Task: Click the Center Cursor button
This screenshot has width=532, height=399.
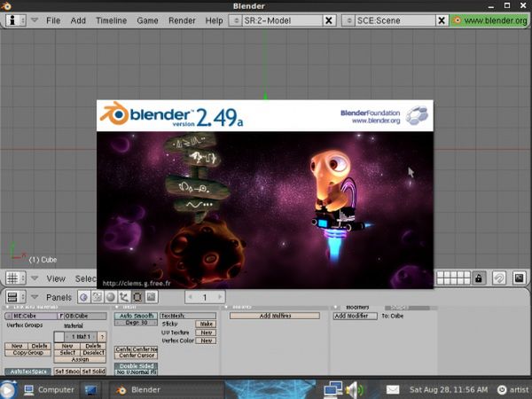Action: [136, 356]
